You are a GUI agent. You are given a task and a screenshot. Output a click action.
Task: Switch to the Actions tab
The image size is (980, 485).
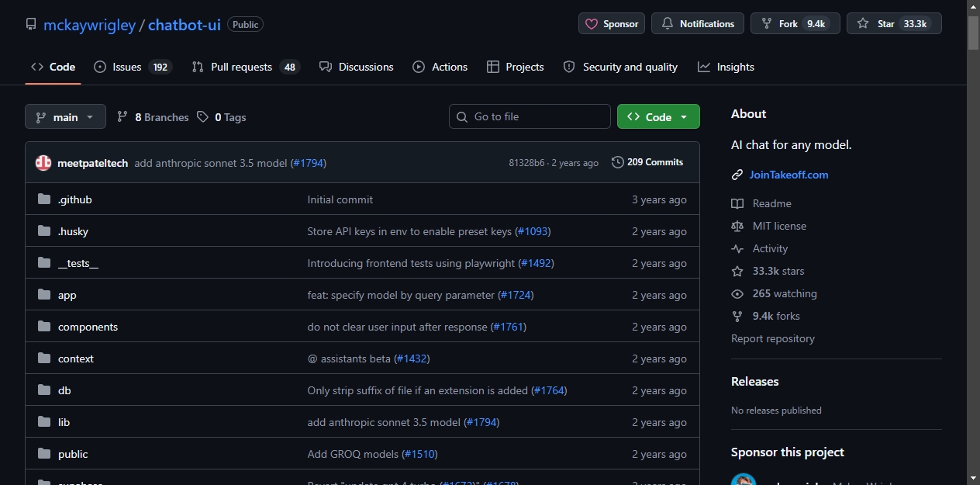(440, 67)
